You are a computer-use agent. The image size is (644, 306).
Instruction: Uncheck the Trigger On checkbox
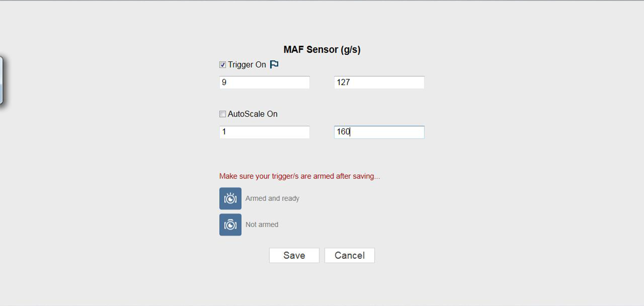[223, 65]
